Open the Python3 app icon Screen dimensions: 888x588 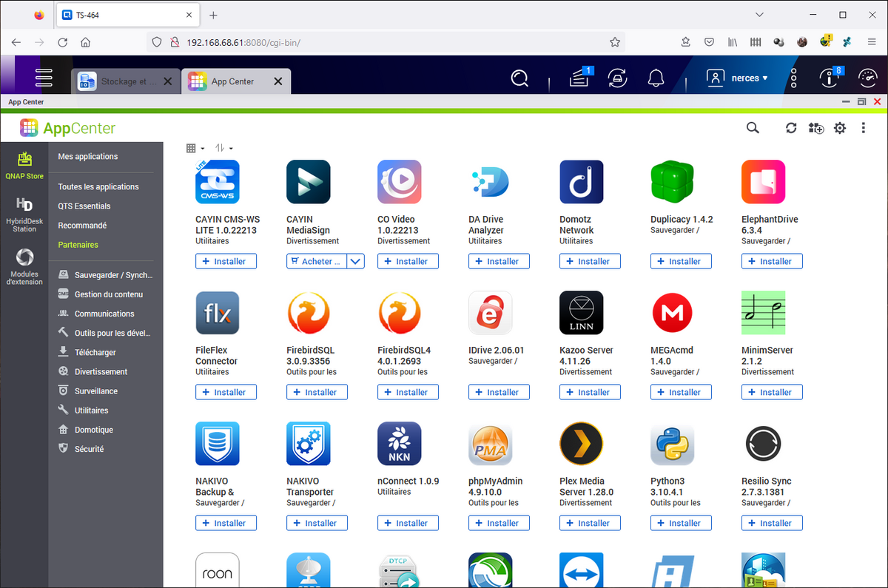pyautogui.click(x=673, y=444)
